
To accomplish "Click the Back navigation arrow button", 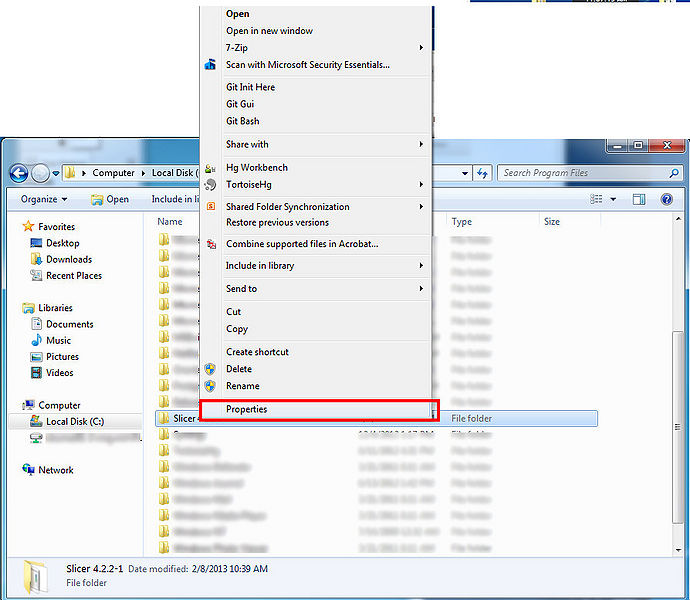I will 18,173.
